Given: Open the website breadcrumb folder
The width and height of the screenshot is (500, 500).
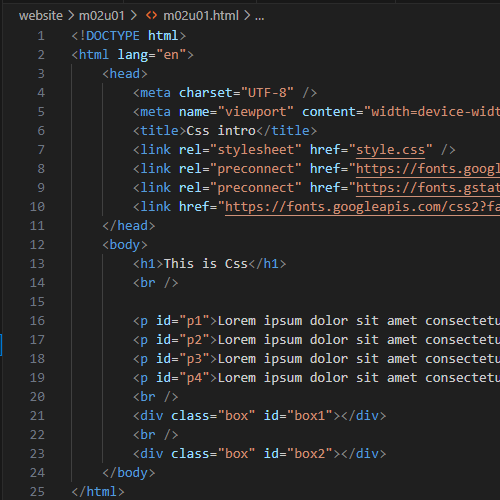Looking at the screenshot, I should click(41, 16).
